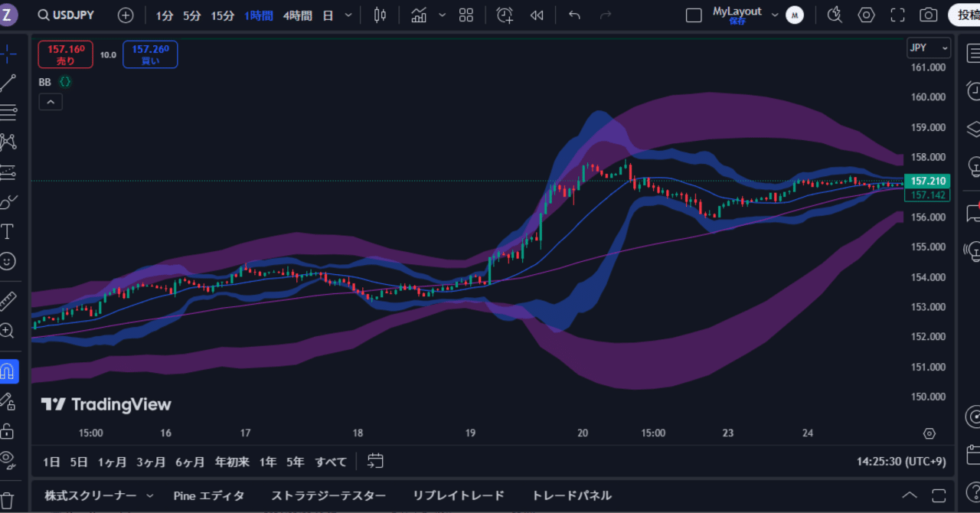Switch to the 15分 timeframe

pos(223,15)
